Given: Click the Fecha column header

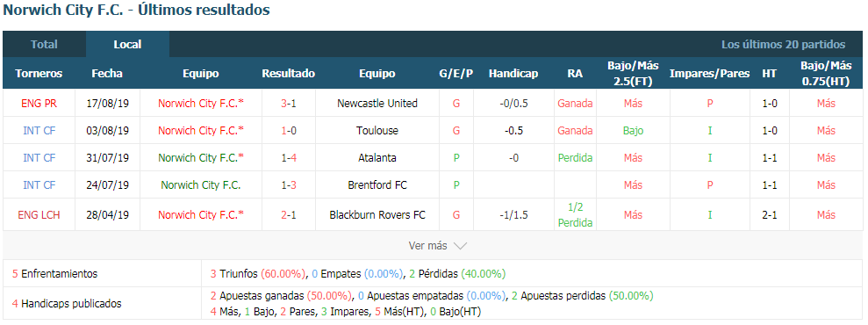Looking at the screenshot, I should [107, 74].
